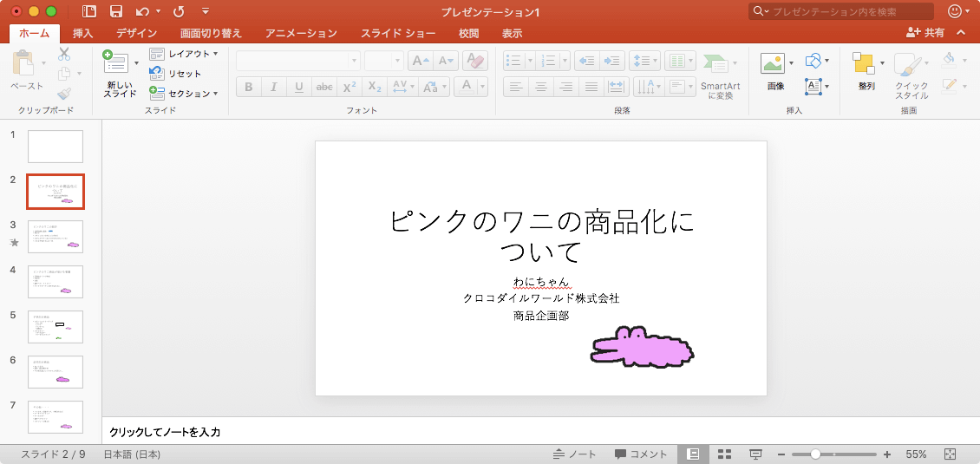The height and width of the screenshot is (464, 980).
Task: Toggle normal view button in status bar
Action: coord(694,454)
